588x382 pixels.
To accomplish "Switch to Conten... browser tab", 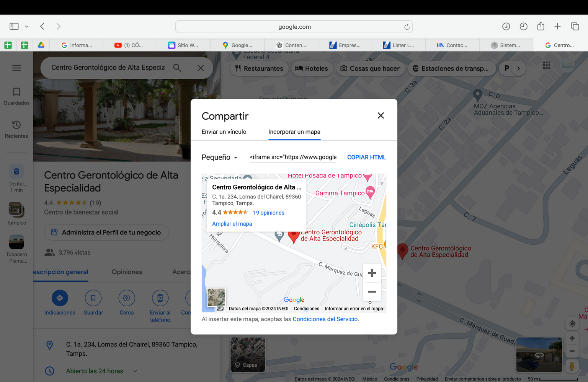I will pos(291,45).
